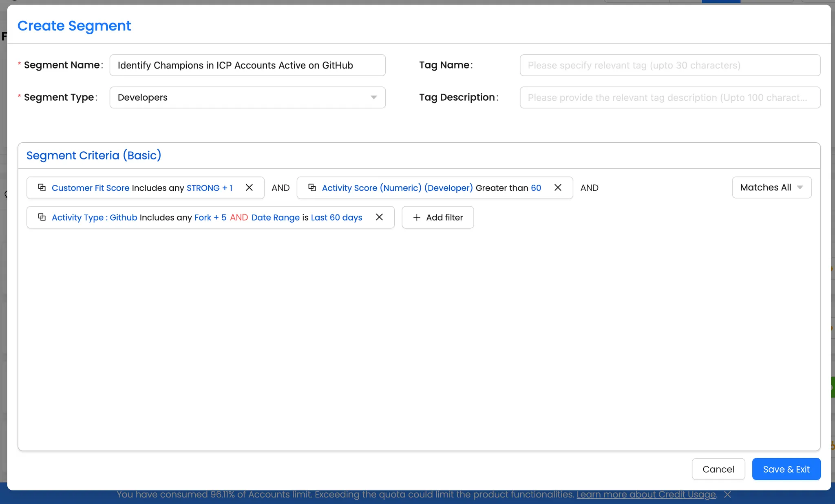The image size is (835, 504).
Task: Edit the Last 60 days date range
Action: click(x=336, y=217)
